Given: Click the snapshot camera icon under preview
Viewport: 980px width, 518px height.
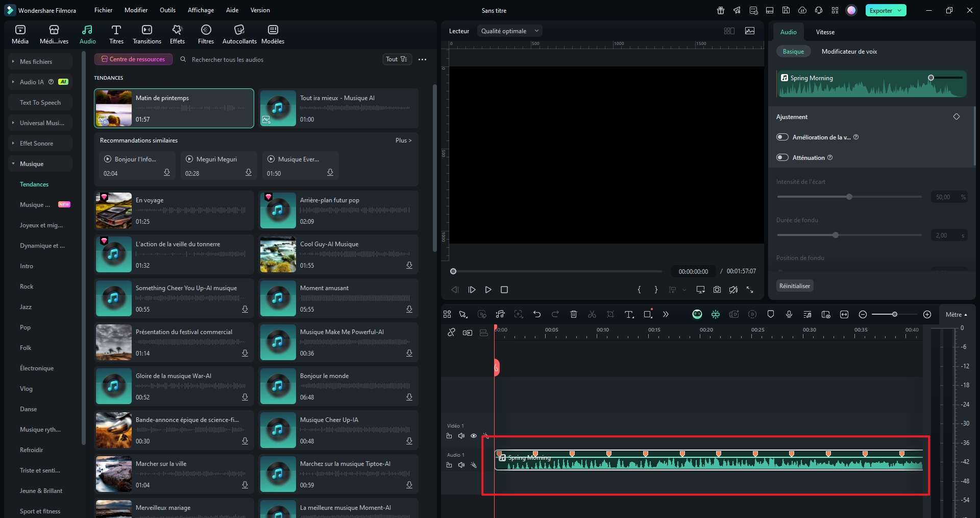Looking at the screenshot, I should [x=717, y=290].
